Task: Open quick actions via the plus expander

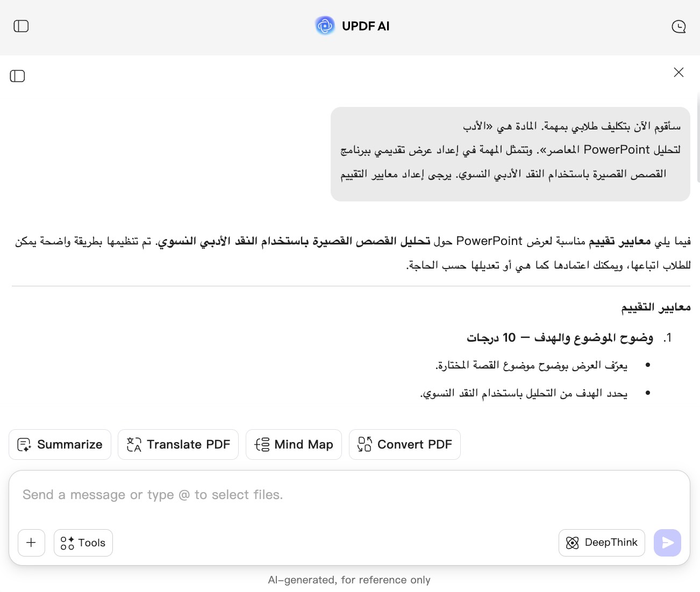Action: point(31,543)
